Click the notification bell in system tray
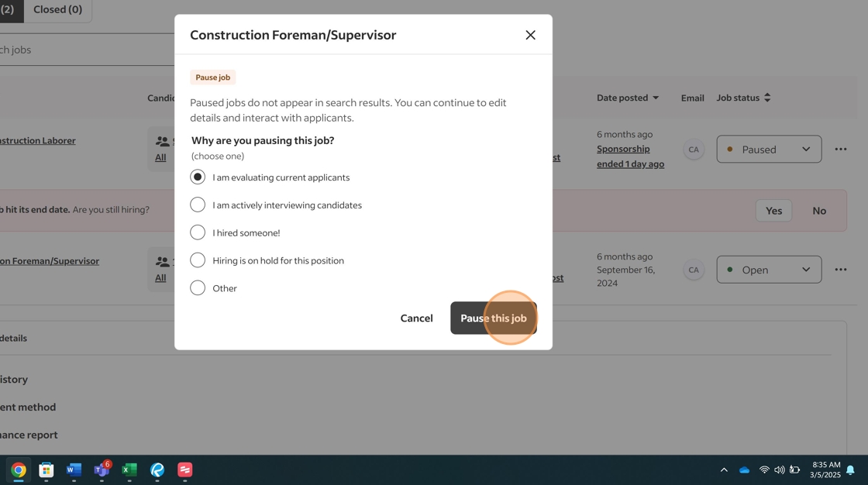The image size is (868, 485). click(850, 470)
